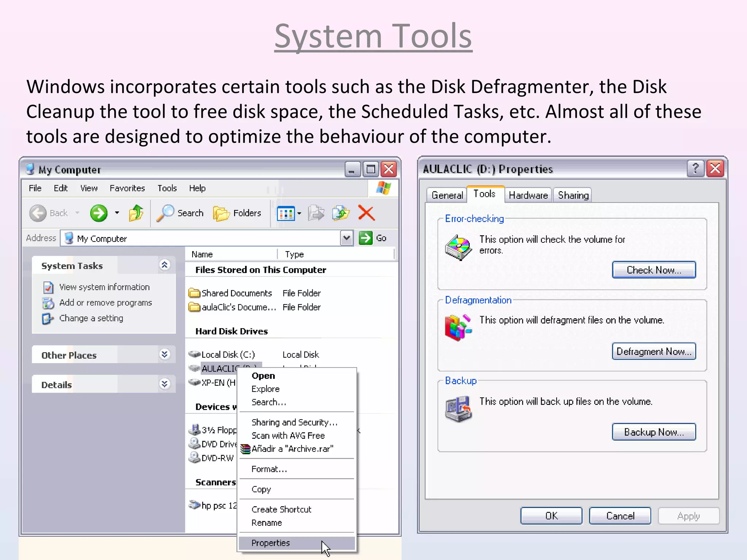Image resolution: width=747 pixels, height=560 pixels.
Task: Click the Error-checking disk icon
Action: tap(458, 248)
